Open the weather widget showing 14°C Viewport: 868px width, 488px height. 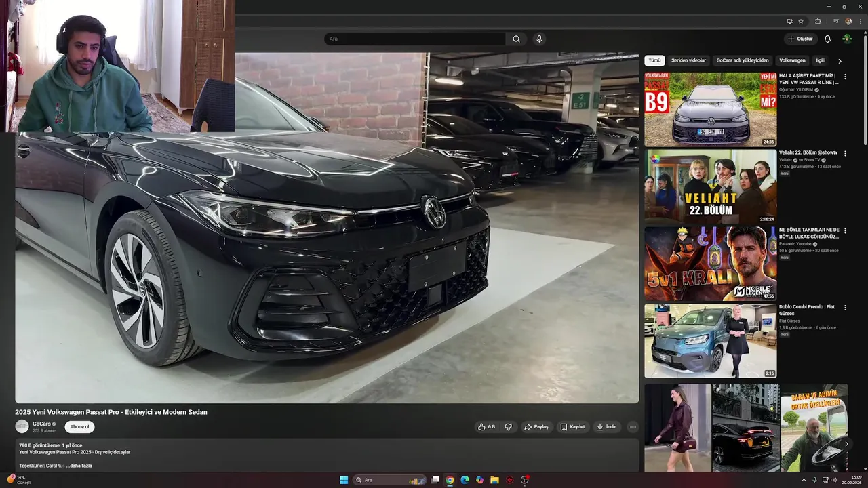coord(18,480)
